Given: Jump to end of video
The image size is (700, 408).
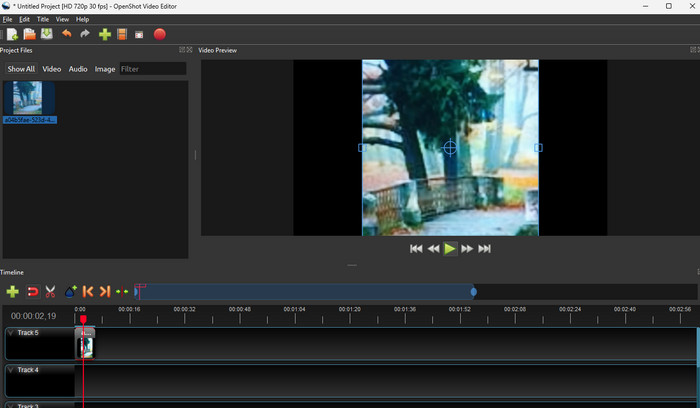Looking at the screenshot, I should (x=484, y=249).
